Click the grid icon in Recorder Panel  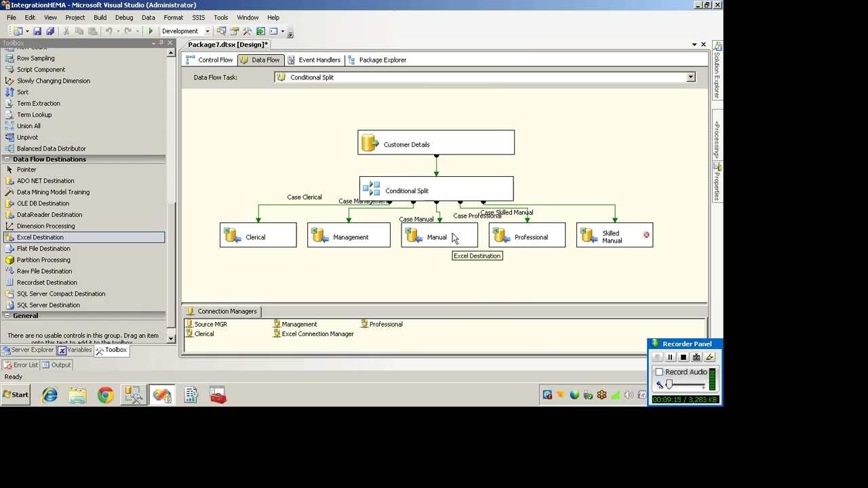pyautogui.click(x=696, y=357)
